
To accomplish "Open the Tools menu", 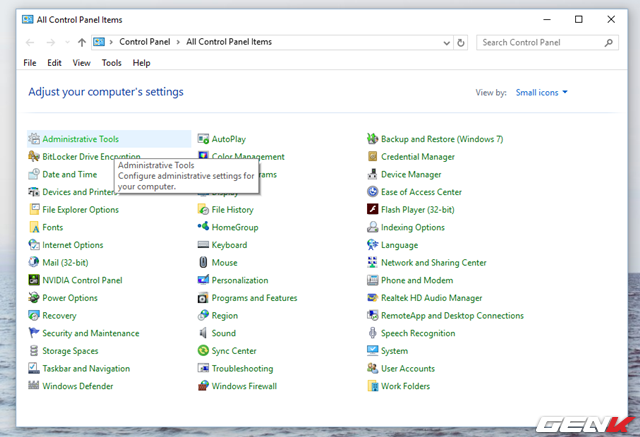I will pyautogui.click(x=112, y=63).
